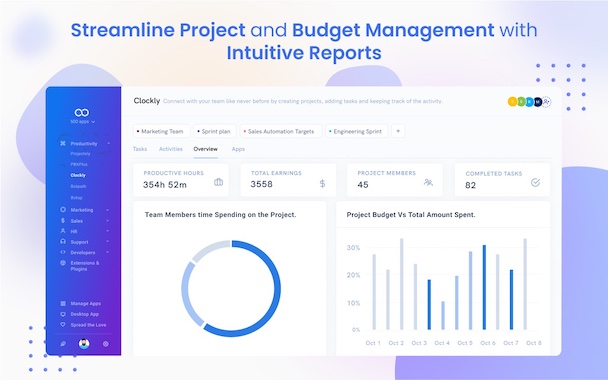Click the Marketing category icon

click(63, 210)
